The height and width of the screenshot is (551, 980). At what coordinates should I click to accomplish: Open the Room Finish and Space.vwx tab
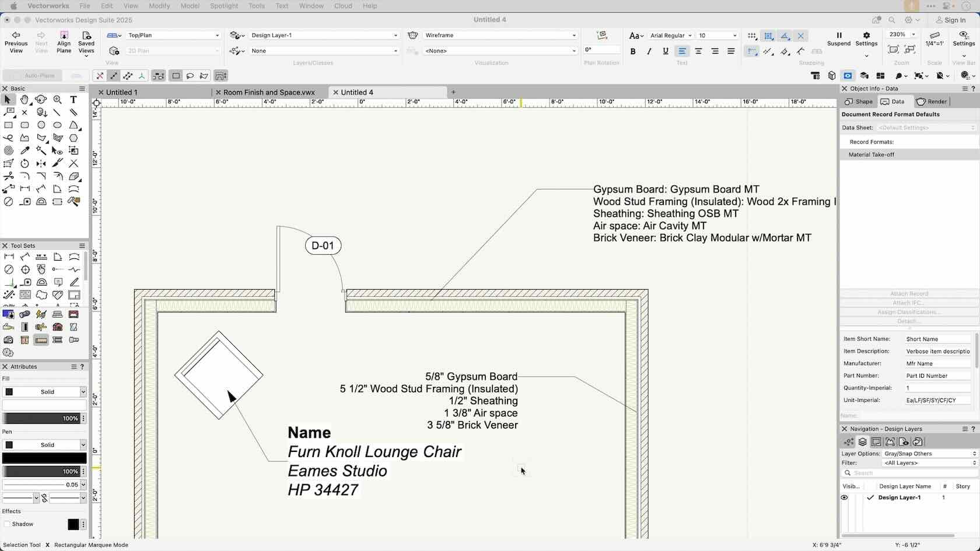[269, 92]
